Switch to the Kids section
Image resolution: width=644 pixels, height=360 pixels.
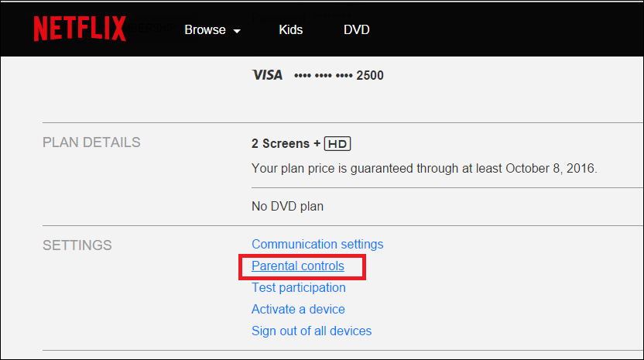point(291,30)
